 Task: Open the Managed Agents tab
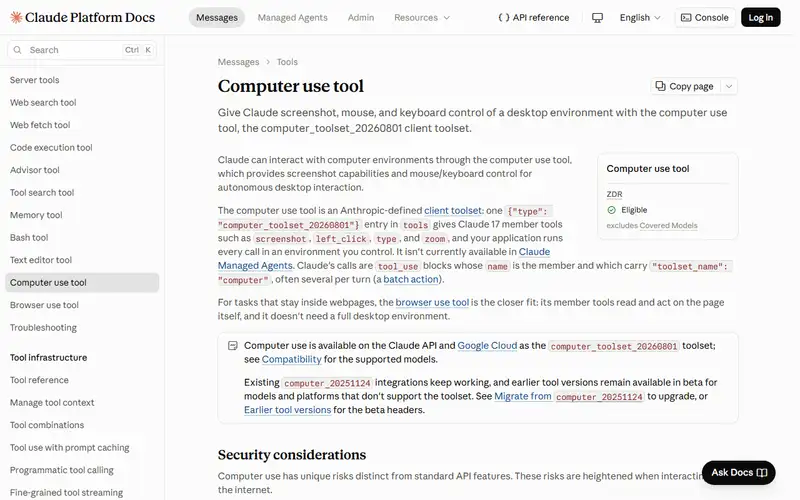click(x=292, y=17)
